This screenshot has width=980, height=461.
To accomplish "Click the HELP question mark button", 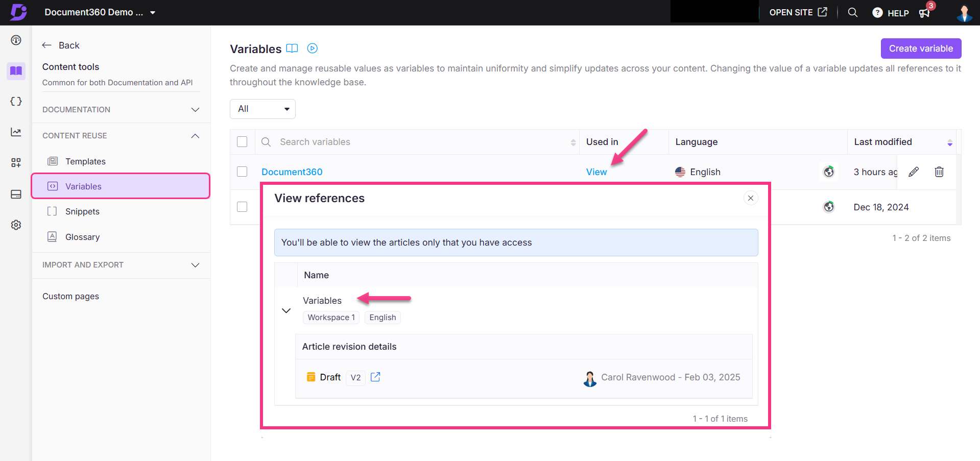I will [891, 13].
